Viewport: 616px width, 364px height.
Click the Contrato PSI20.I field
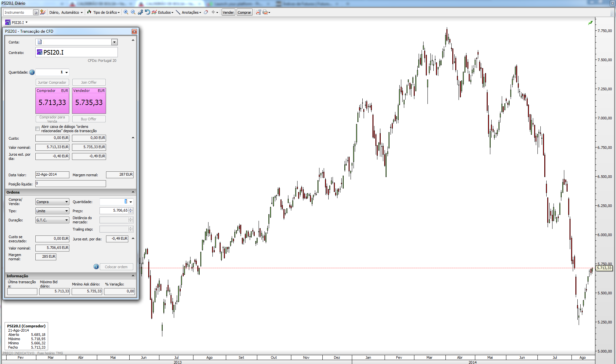tap(77, 52)
